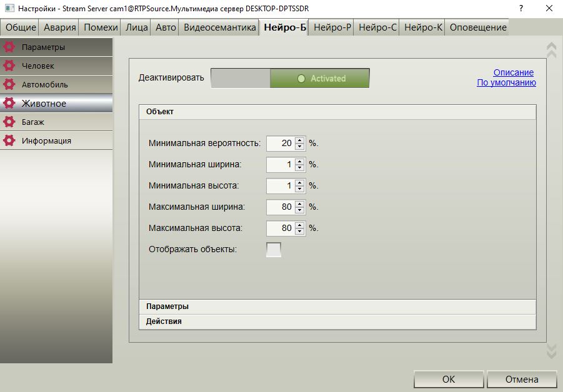Select Параметры in left sidebar
Image resolution: width=563 pixels, height=392 pixels.
pyautogui.click(x=56, y=47)
